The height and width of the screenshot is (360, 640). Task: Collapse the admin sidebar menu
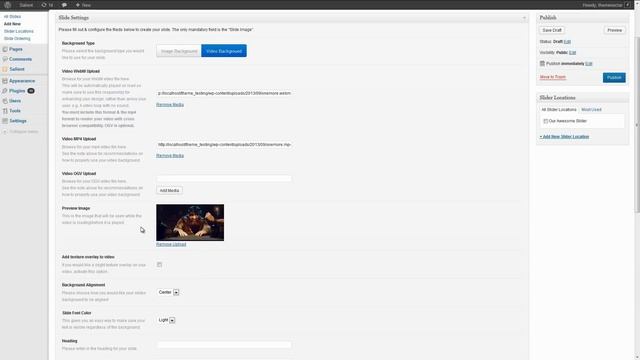(x=20, y=132)
